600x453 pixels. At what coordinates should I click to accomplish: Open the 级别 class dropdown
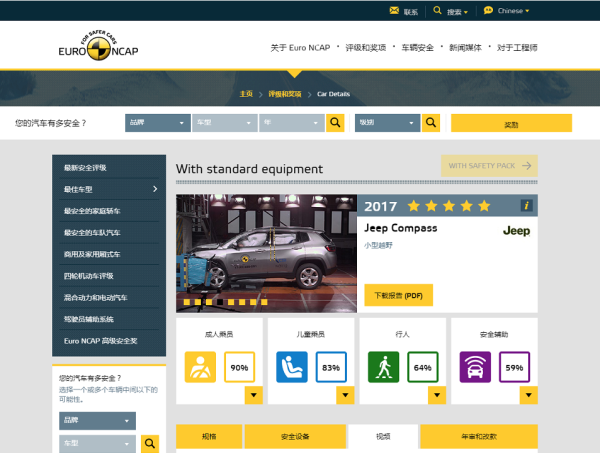tap(387, 123)
